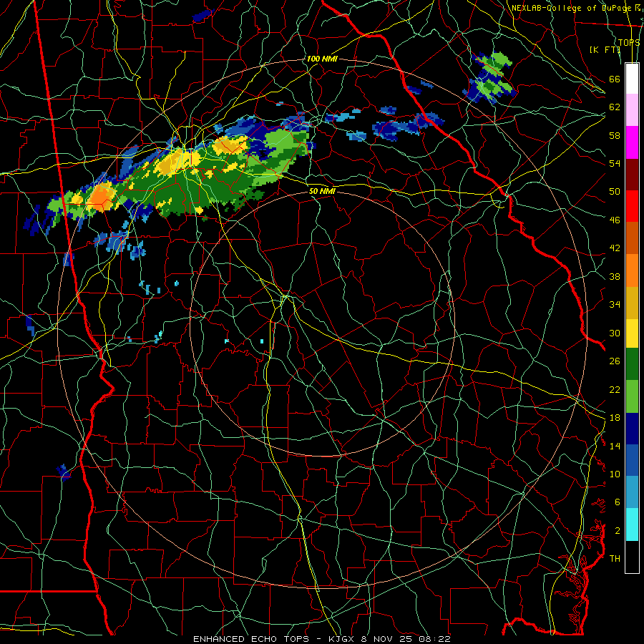
Task: Click the legend value 38
Action: click(x=615, y=276)
